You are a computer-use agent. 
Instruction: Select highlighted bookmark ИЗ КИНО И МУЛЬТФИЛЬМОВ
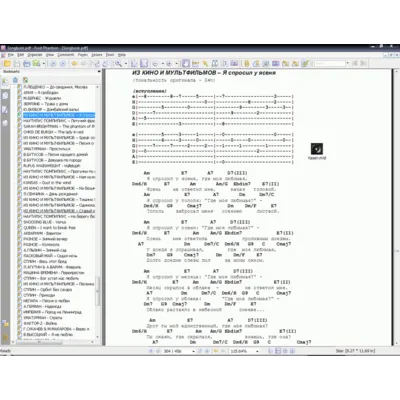[x=59, y=115]
